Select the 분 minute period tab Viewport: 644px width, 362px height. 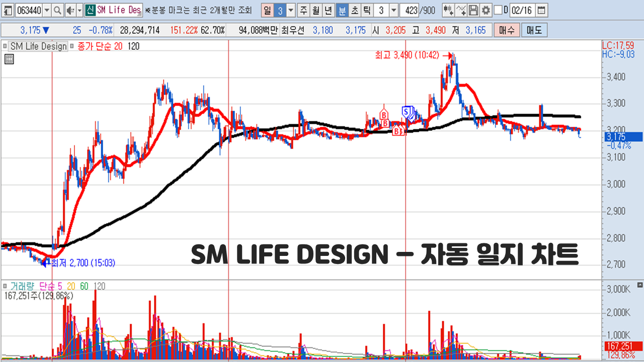[342, 11]
